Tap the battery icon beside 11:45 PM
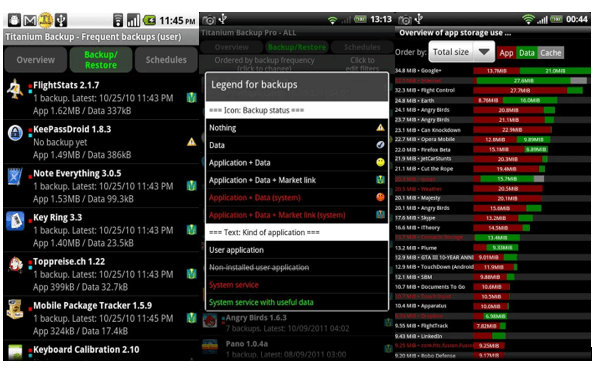The image size is (602, 371). point(149,20)
